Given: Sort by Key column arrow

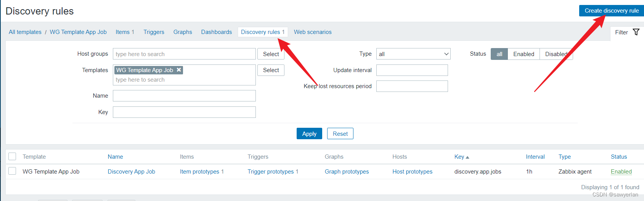Looking at the screenshot, I should 467,157.
